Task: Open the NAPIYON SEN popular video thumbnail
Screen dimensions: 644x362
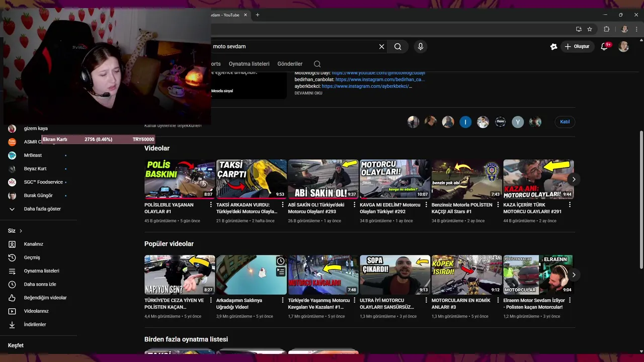Action: pyautogui.click(x=180, y=275)
